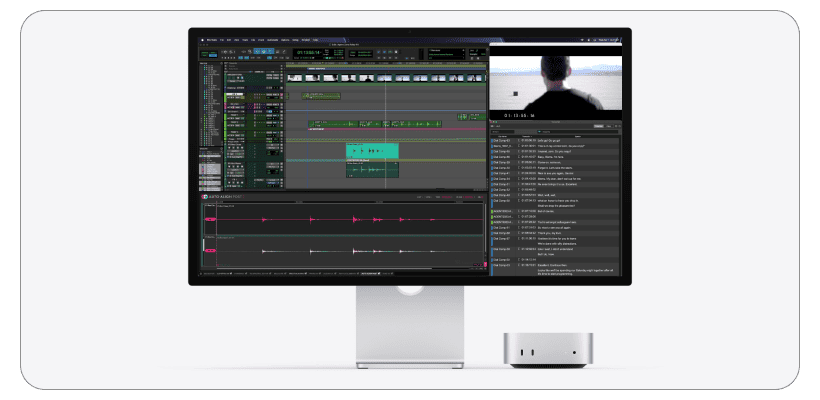The image size is (820, 400).
Task: Select the Pencil tool in the toolbar
Action: (x=284, y=51)
